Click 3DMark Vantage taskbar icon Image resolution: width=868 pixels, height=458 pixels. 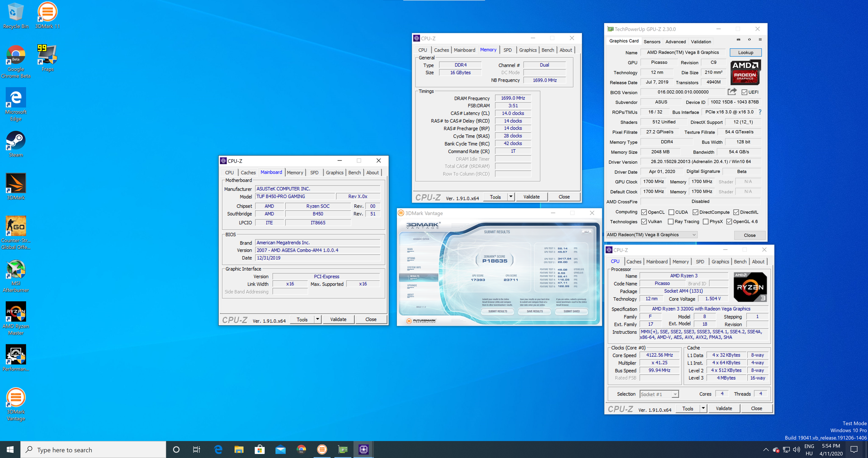[x=322, y=449]
